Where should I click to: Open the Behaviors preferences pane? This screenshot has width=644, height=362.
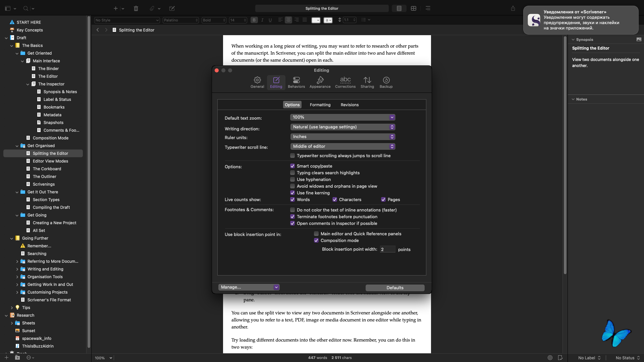296,82
